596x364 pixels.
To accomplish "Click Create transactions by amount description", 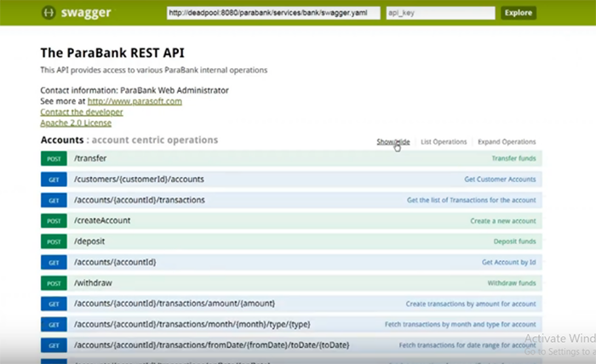I will (x=471, y=304).
